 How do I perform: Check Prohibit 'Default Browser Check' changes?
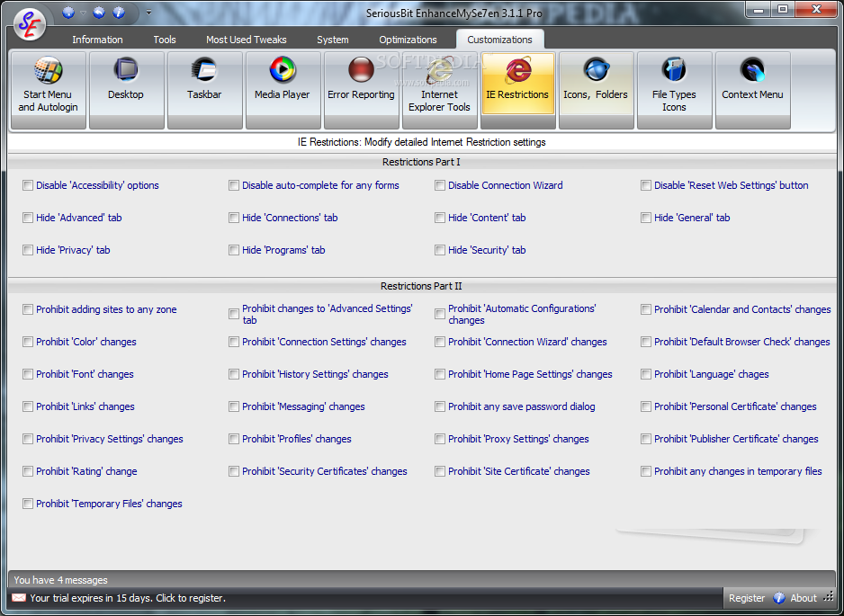(646, 342)
